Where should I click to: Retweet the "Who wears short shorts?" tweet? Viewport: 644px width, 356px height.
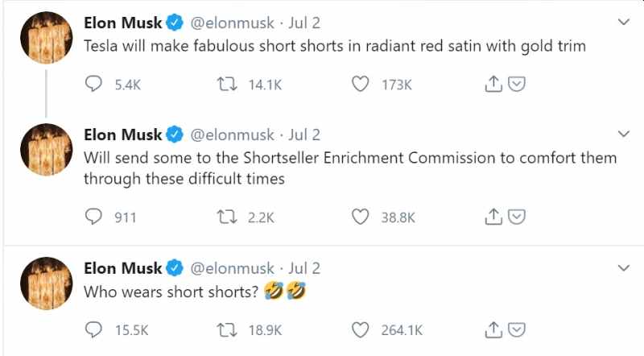tap(228, 329)
